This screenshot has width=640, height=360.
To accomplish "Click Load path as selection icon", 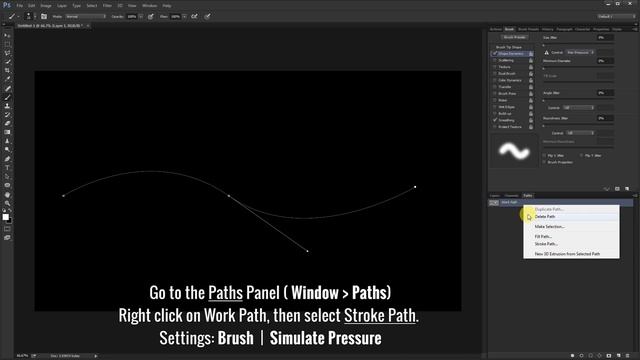I will (x=591, y=356).
